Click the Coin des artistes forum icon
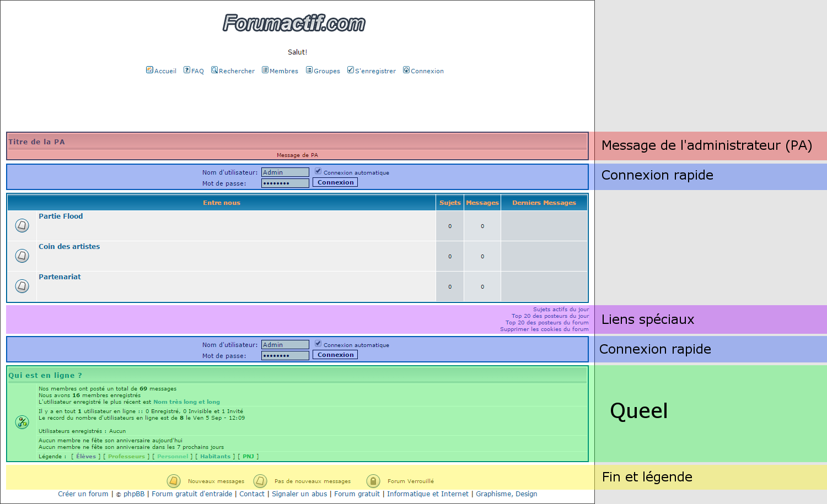 (x=22, y=256)
